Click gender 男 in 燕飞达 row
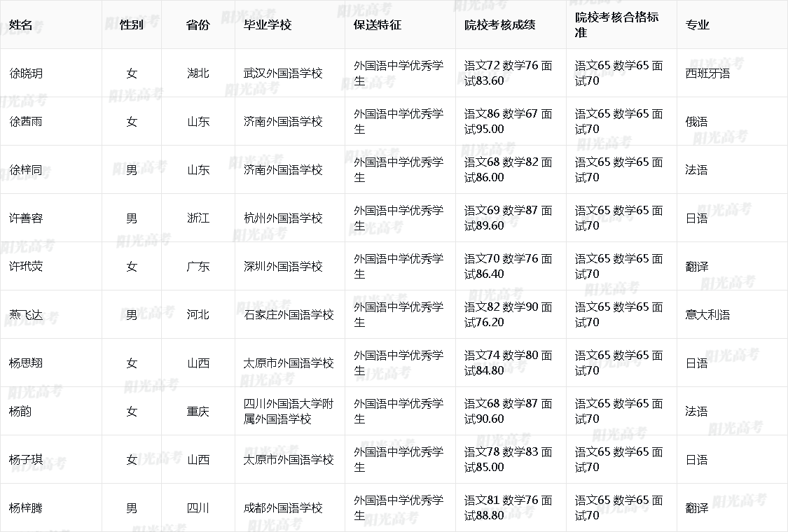Image resolution: width=788 pixels, height=532 pixels. (x=132, y=314)
